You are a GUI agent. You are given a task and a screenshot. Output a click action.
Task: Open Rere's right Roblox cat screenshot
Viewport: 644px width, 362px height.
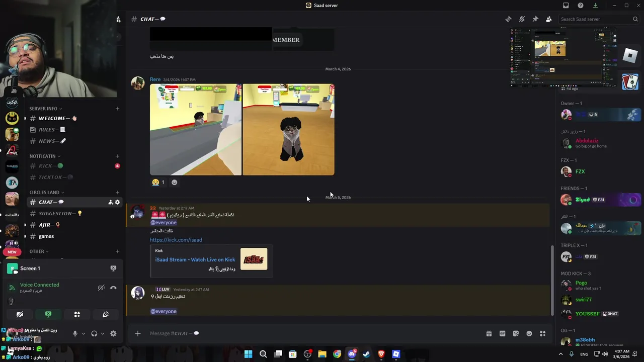tap(288, 130)
